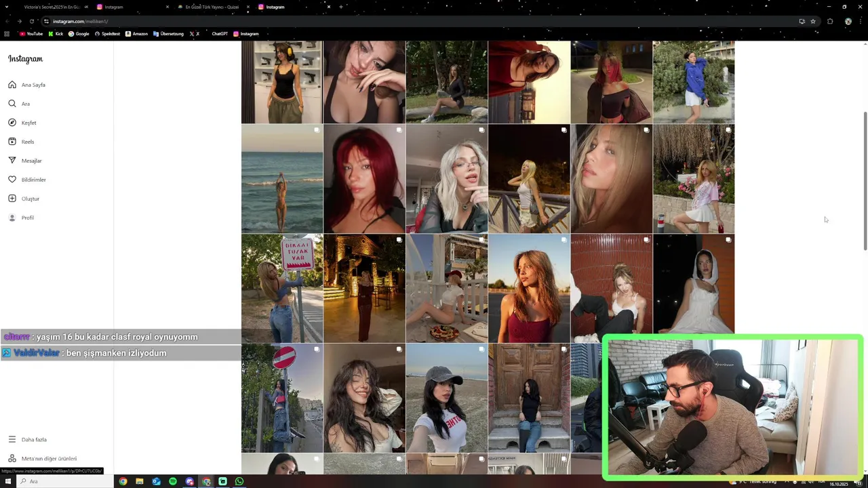Image resolution: width=868 pixels, height=488 pixels.
Task: Open Spotify from taskbar
Action: click(x=173, y=481)
